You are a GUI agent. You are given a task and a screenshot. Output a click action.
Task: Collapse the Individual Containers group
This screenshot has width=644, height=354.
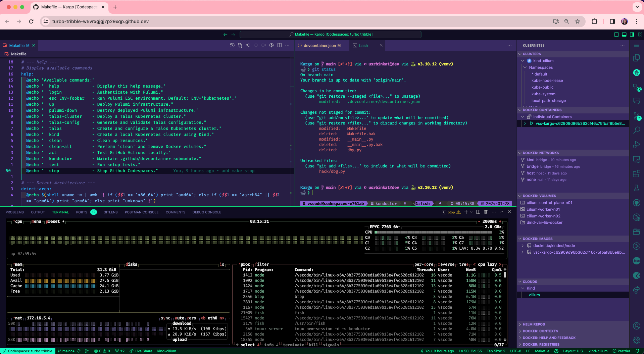click(x=523, y=117)
